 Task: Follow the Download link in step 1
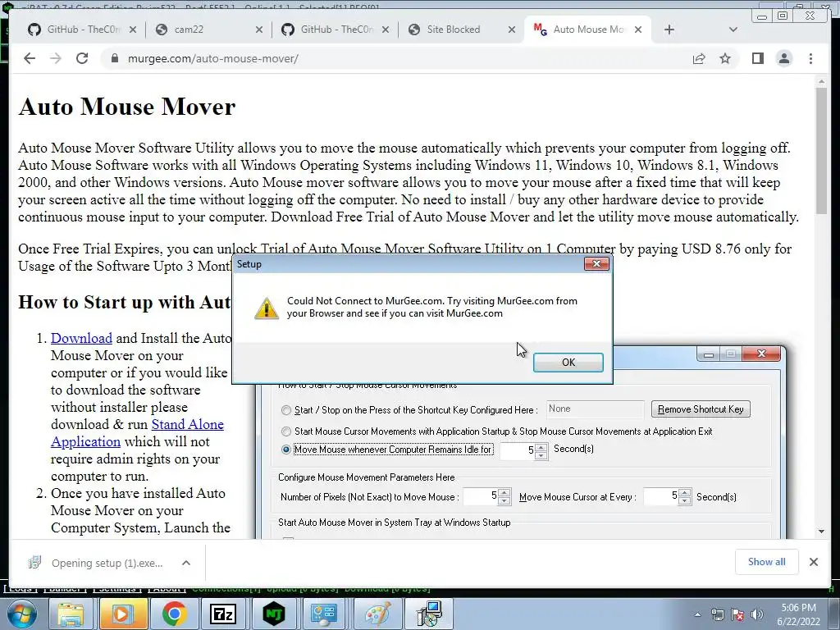point(81,338)
